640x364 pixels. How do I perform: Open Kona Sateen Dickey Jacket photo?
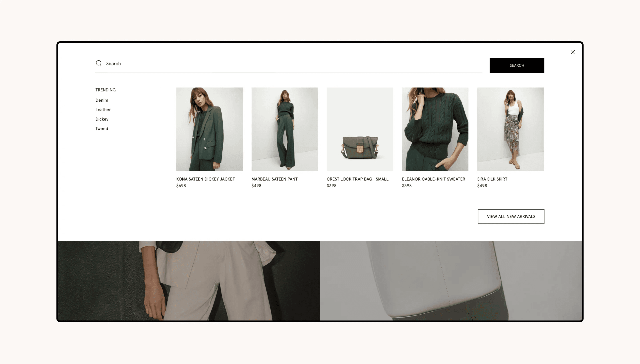click(x=209, y=129)
